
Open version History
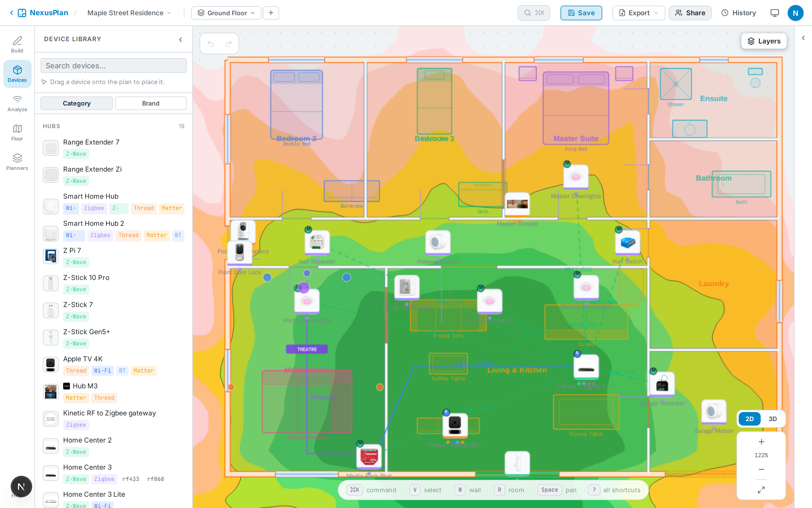click(x=738, y=13)
